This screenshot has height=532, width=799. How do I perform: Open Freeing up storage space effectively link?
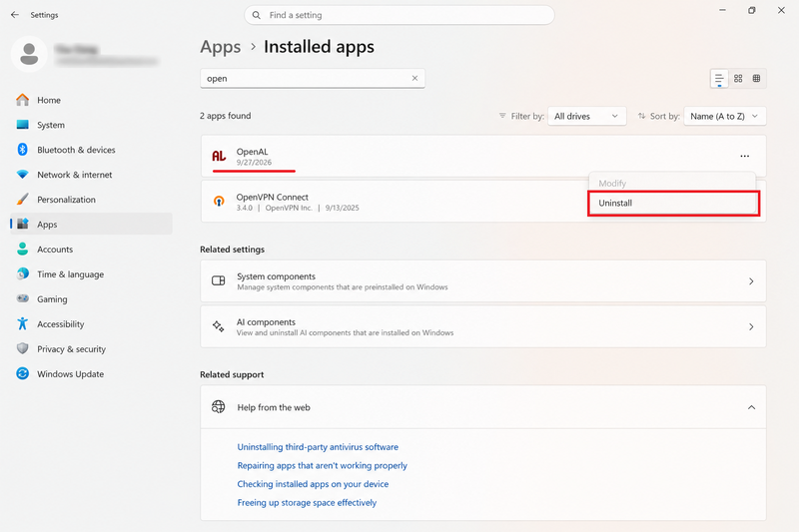click(x=307, y=502)
